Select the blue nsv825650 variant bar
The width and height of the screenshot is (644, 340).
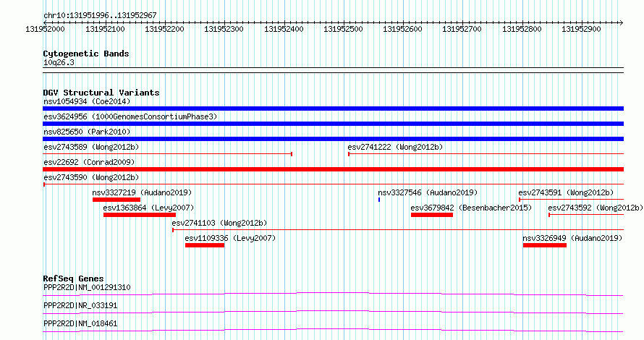click(333, 139)
